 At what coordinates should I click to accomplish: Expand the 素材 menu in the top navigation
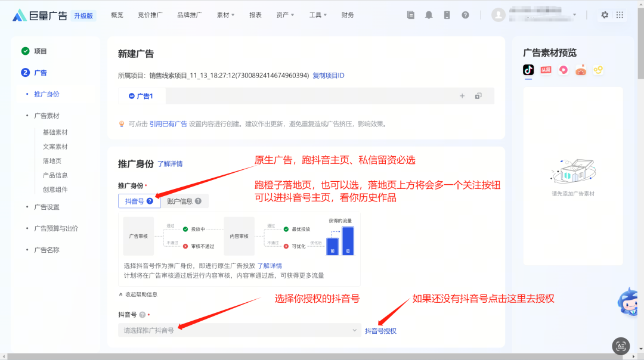pyautogui.click(x=225, y=15)
